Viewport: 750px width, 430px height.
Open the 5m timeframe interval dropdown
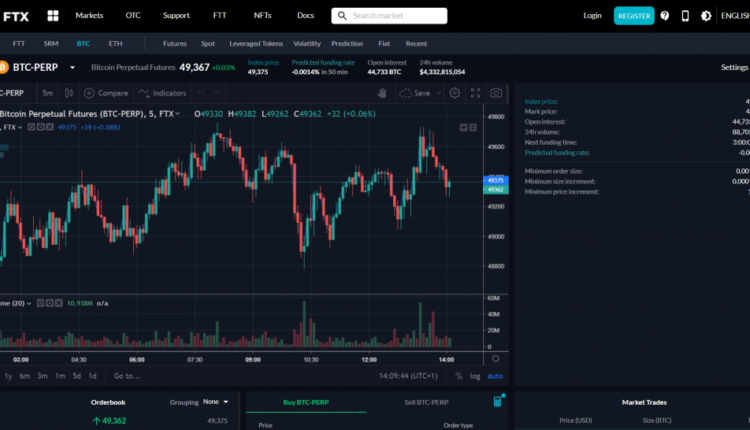point(47,93)
